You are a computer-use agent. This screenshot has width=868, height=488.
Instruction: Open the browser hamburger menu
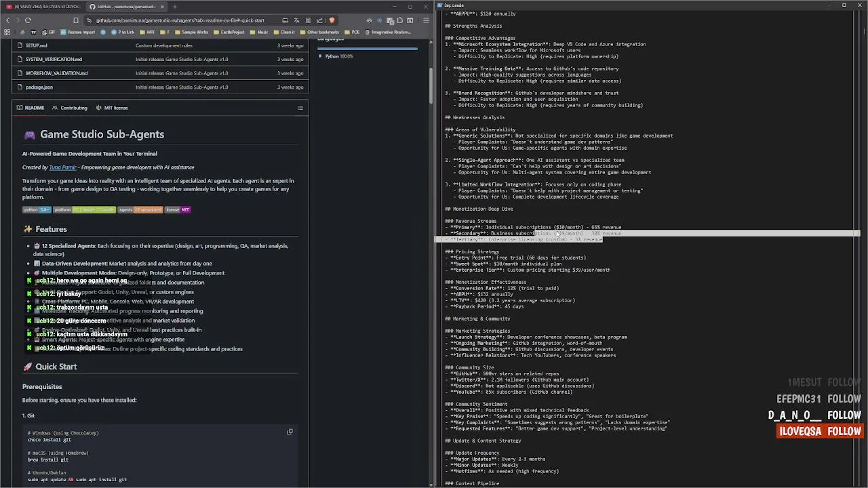click(x=427, y=20)
